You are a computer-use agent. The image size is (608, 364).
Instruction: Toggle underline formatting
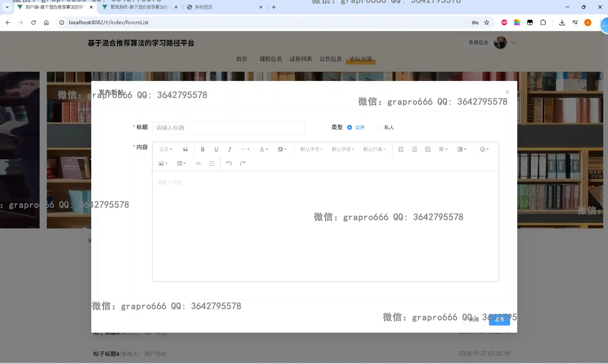[x=216, y=149]
